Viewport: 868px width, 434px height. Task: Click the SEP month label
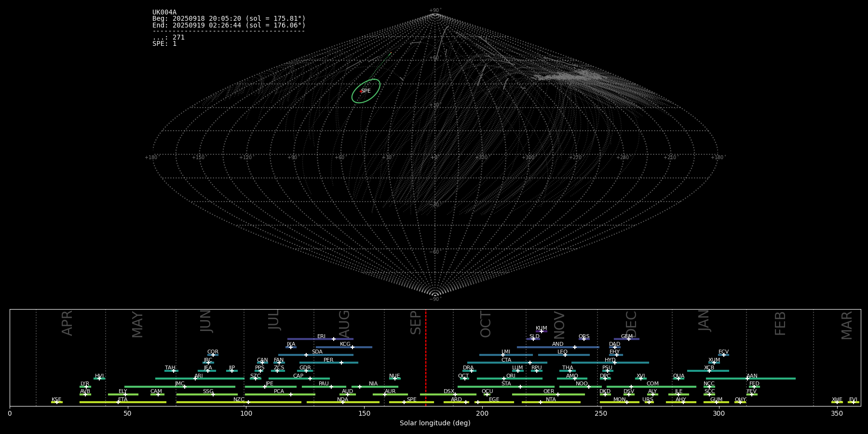coord(416,323)
